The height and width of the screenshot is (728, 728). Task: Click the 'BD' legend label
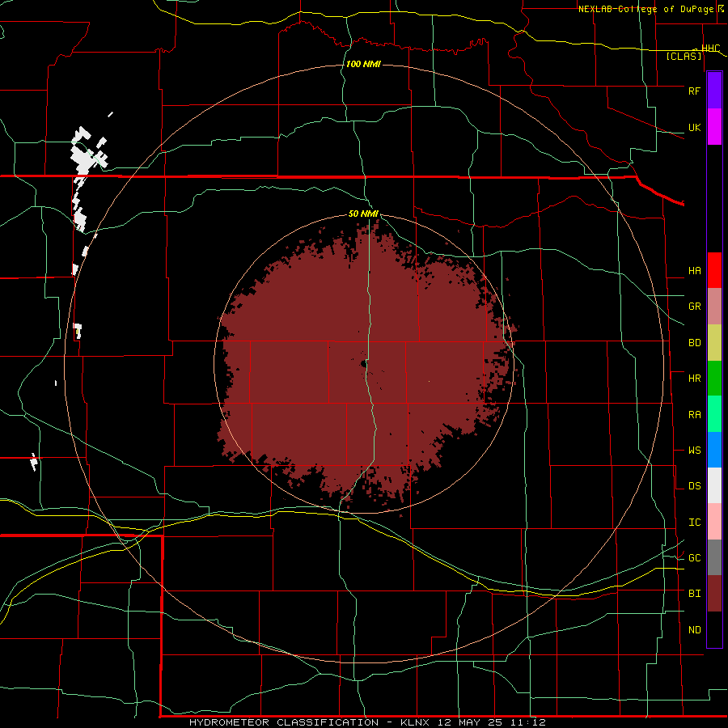[x=694, y=343]
